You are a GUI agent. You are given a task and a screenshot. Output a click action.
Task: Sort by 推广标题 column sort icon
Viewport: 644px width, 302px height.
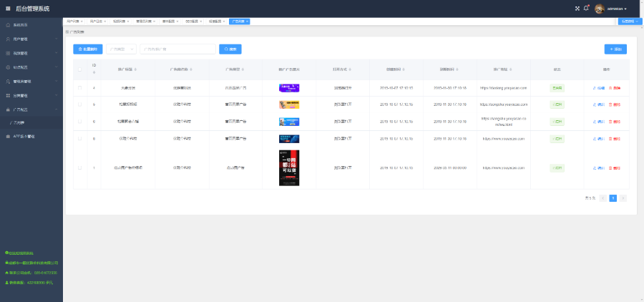pos(135,69)
